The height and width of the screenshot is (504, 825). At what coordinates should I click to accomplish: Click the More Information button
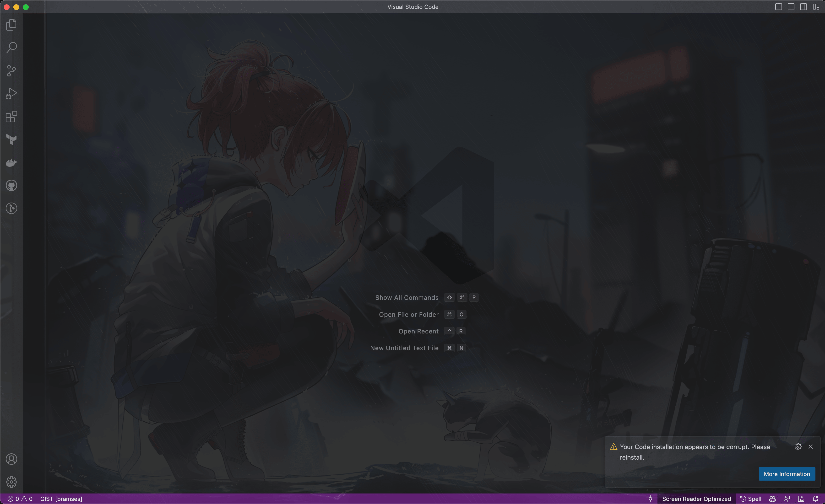point(787,474)
